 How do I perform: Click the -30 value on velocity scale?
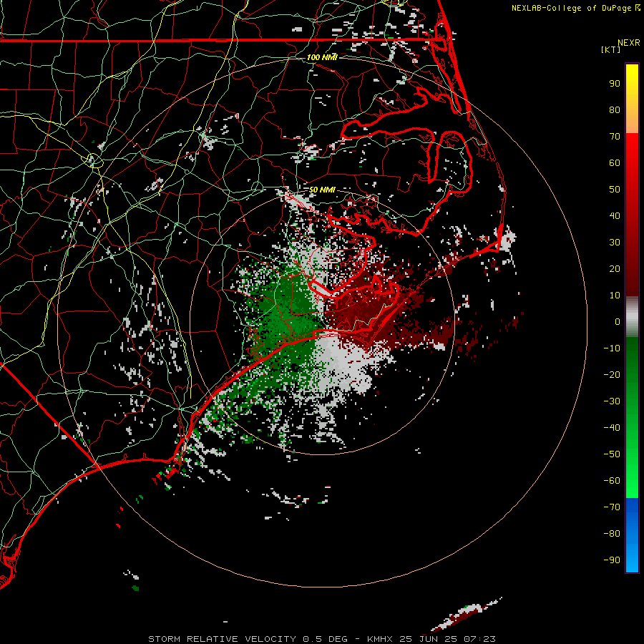[x=612, y=401]
